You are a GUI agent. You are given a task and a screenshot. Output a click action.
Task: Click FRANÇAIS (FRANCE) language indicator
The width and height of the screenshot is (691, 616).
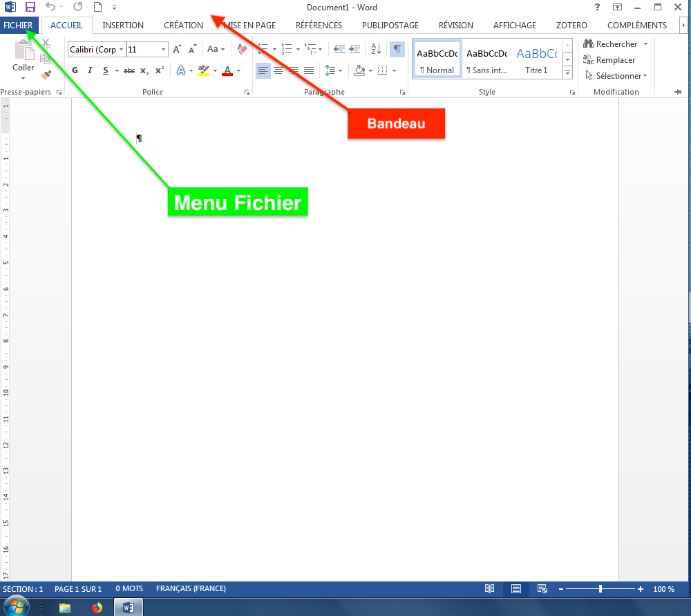191,588
